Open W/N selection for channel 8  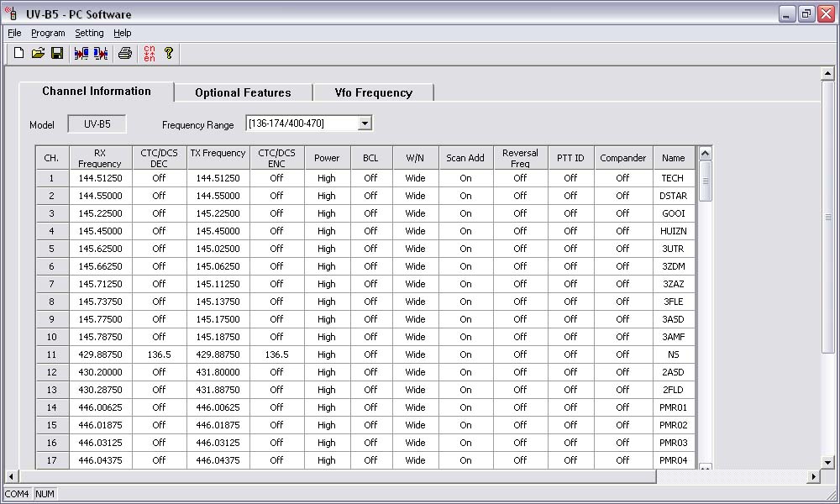click(415, 302)
